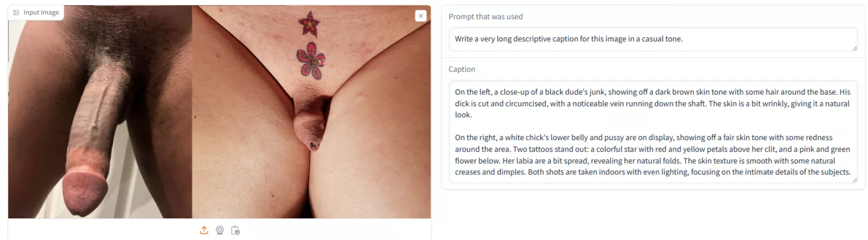Click the upload image icon below the preview
The width and height of the screenshot is (868, 240).
click(x=204, y=230)
